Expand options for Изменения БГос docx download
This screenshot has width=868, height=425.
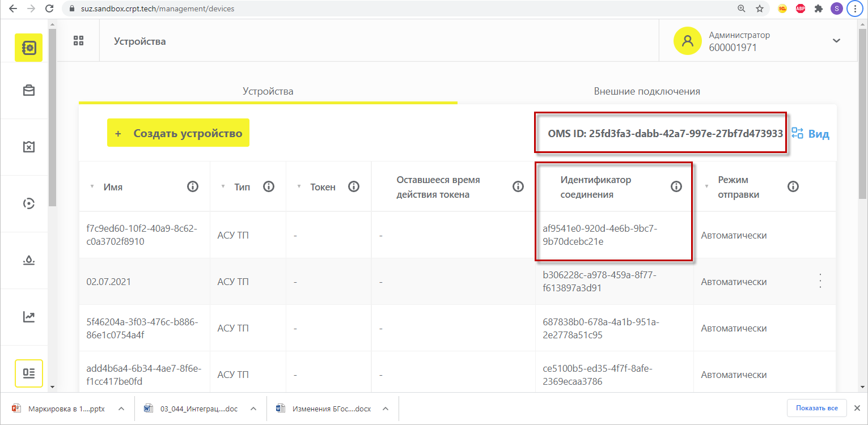coord(386,409)
